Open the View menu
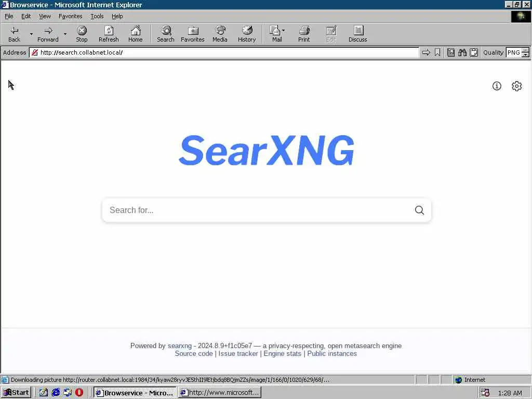Screen dimensions: 532x399 tap(45, 16)
